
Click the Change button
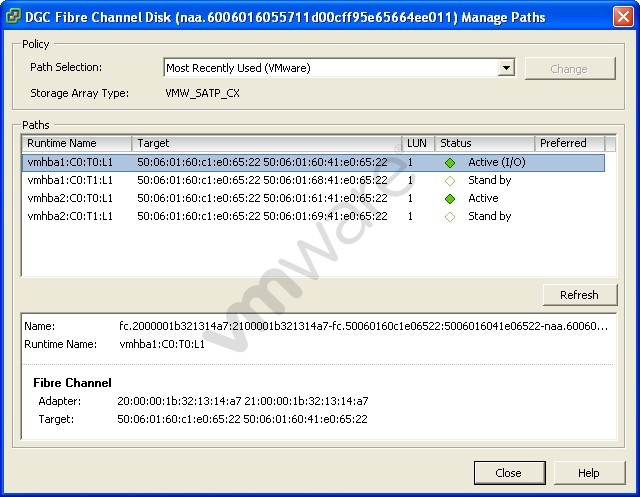570,69
